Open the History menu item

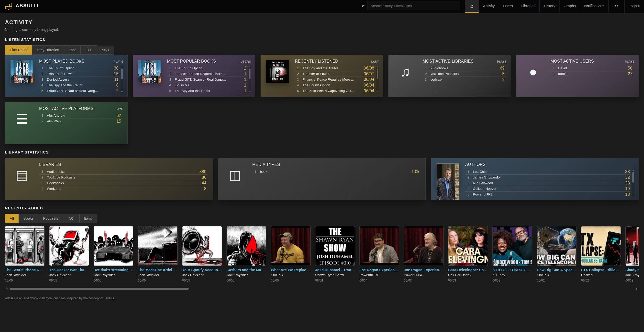coord(549,6)
